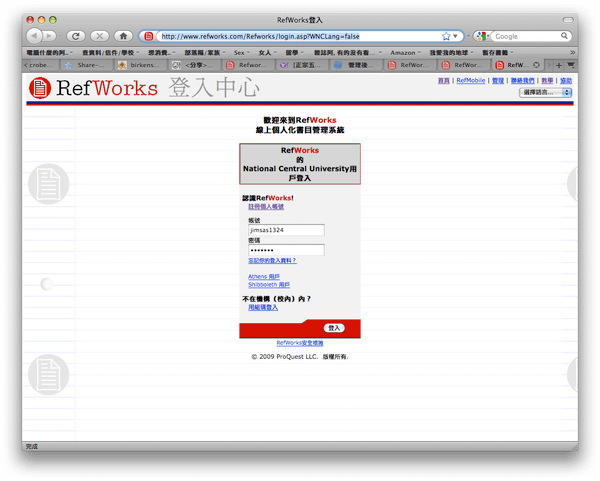Image resolution: width=600 pixels, height=481 pixels.
Task: Click the URL address field
Action: (300, 36)
